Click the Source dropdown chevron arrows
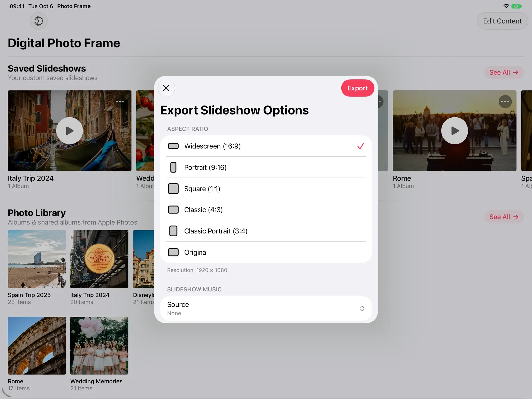This screenshot has height=399, width=532. 362,308
